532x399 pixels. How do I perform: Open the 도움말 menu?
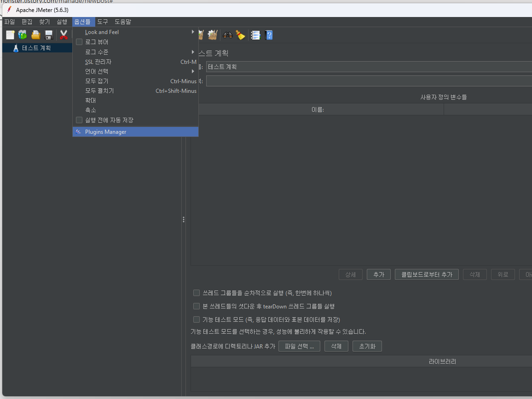pyautogui.click(x=123, y=22)
